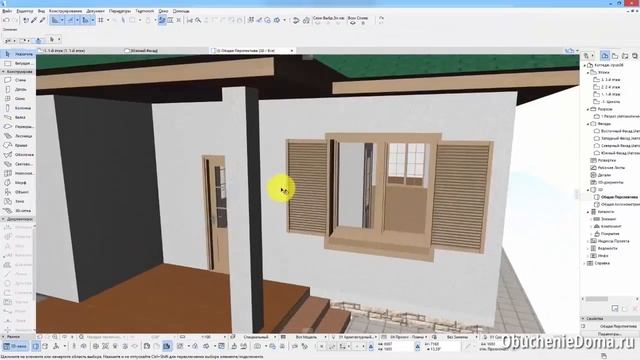Open the Teamwork menu
Viewport: 640px width, 360px height.
[144, 11]
